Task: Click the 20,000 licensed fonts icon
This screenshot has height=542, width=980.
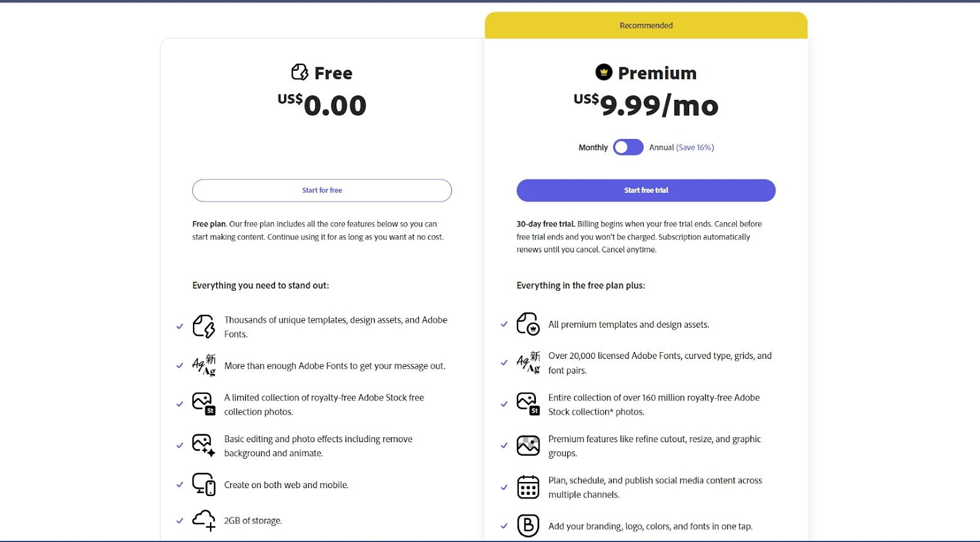Action: pos(528,363)
